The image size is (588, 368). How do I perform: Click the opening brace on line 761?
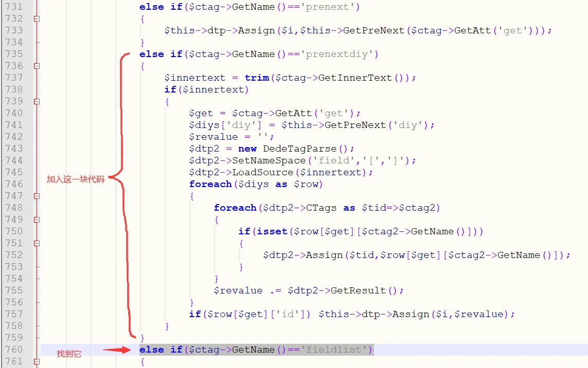pyautogui.click(x=142, y=362)
